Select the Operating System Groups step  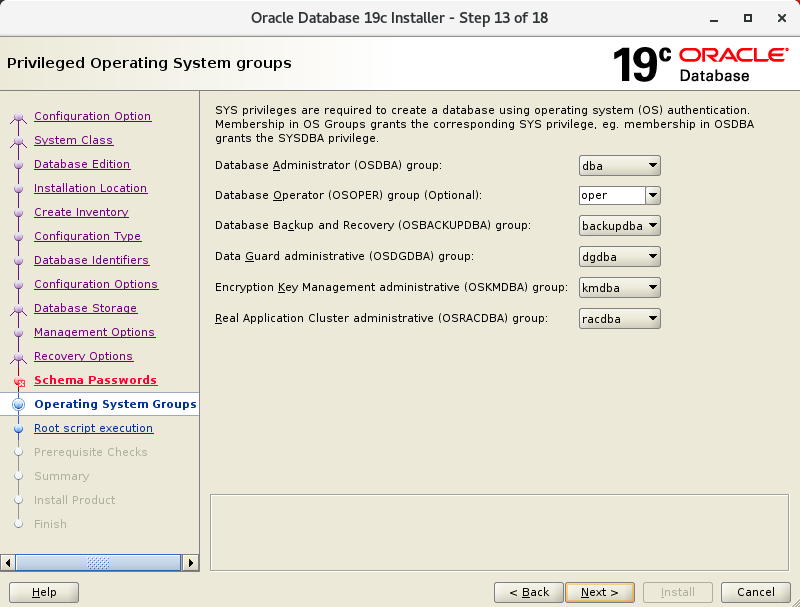(x=115, y=404)
